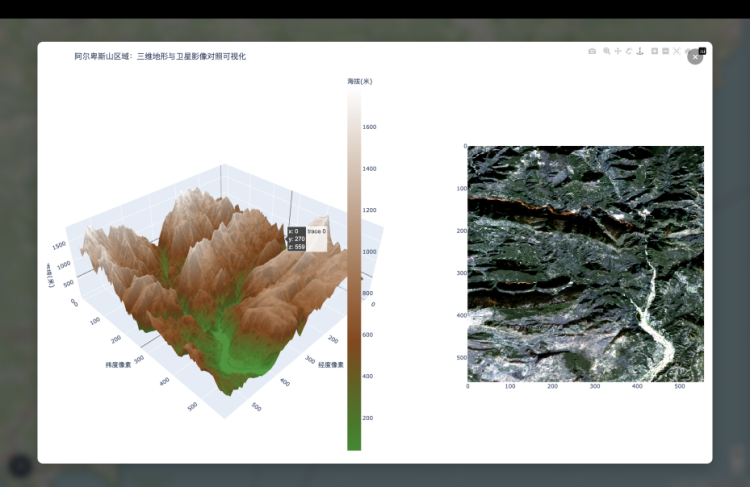Click the elevation colorbar gradient
The image size is (750, 487).
[x=354, y=270]
